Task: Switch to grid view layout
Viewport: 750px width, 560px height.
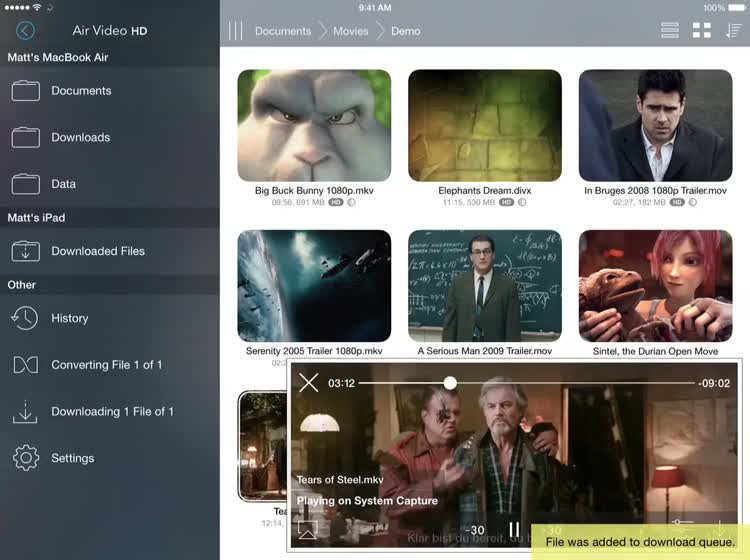Action: (x=702, y=31)
